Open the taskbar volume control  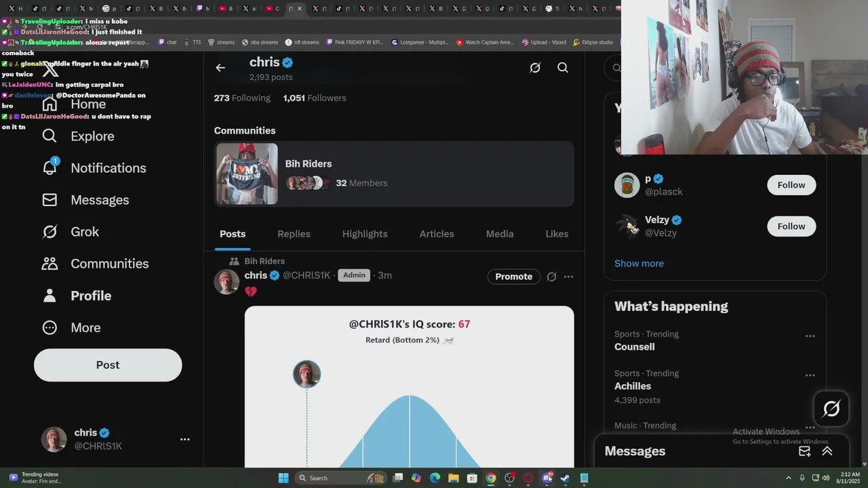click(x=825, y=478)
